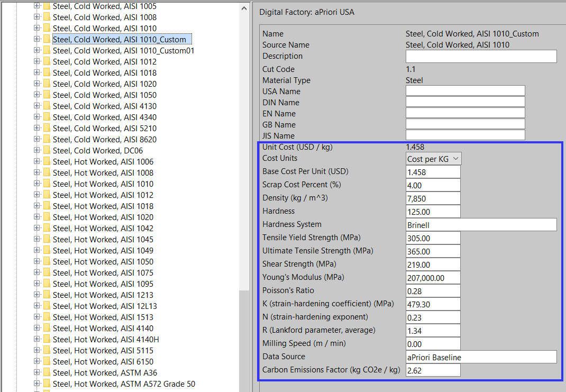Click folder icon for Cold Worked AISI 1018
This screenshot has height=392, width=566.
pos(47,72)
